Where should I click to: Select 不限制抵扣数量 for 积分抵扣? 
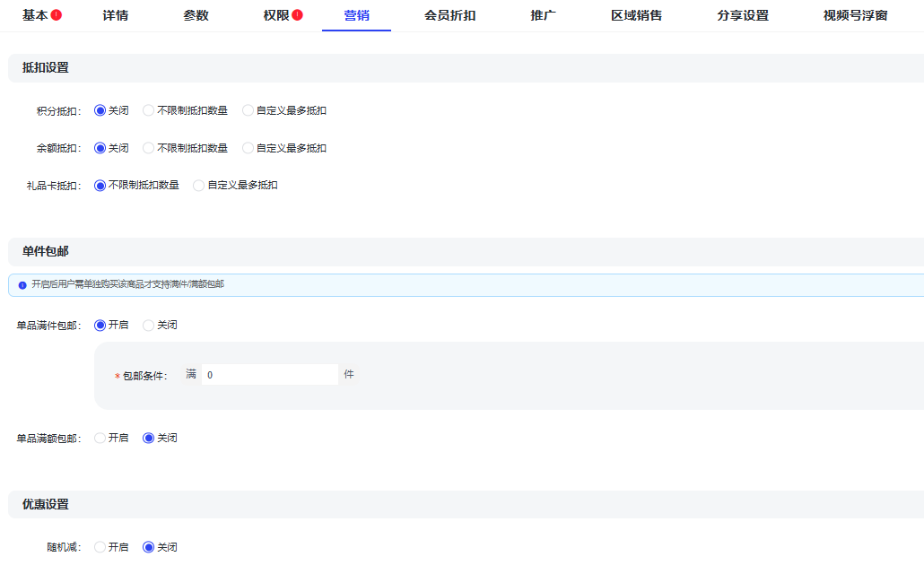pyautogui.click(x=149, y=110)
